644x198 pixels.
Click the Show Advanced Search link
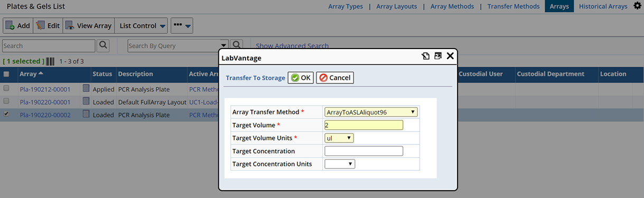pos(292,46)
